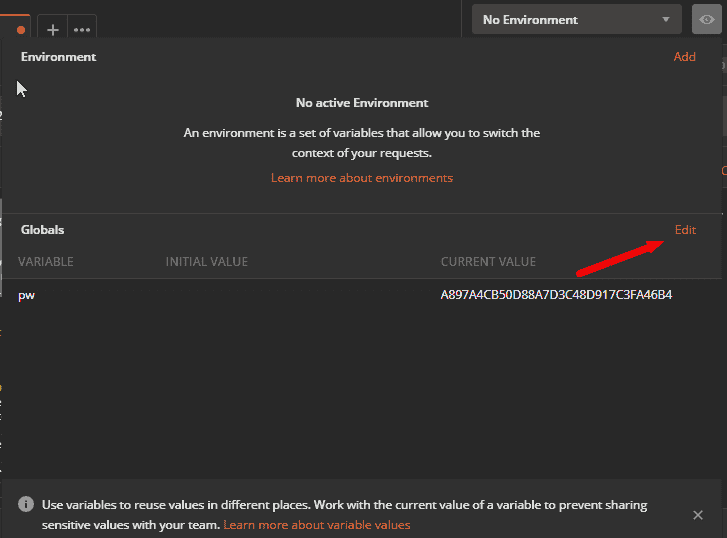Toggle environment quick look eye icon

(707, 19)
